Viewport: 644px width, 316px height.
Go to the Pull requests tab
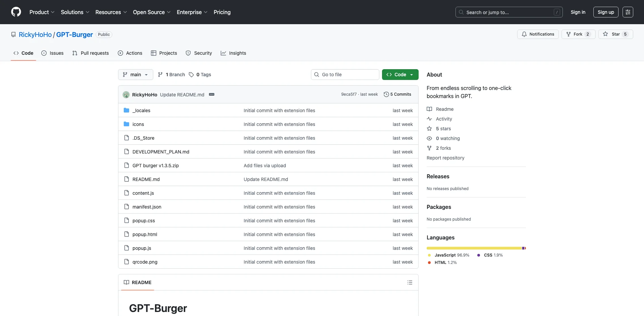(91, 53)
